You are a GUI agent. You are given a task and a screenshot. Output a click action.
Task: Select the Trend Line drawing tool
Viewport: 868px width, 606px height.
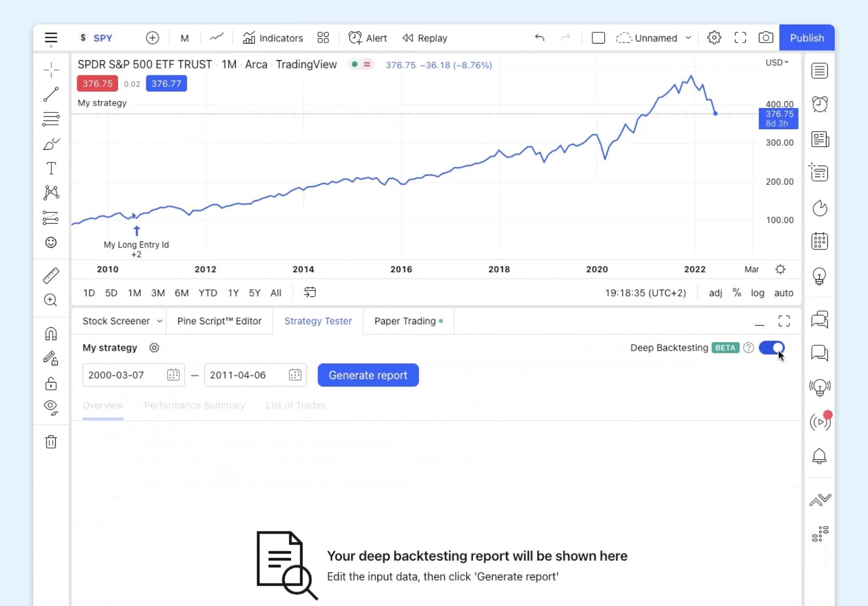click(51, 95)
